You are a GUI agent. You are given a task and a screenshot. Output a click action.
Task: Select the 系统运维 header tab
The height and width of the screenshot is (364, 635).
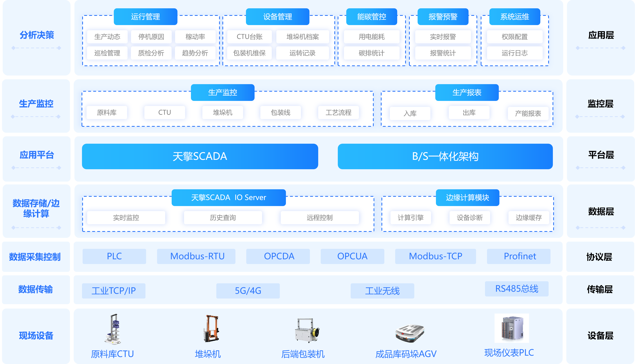pos(515,17)
